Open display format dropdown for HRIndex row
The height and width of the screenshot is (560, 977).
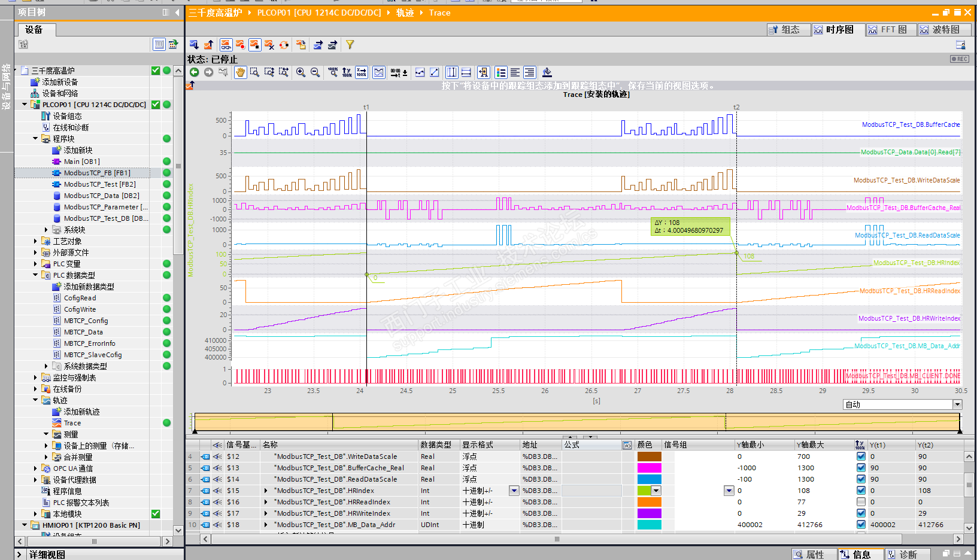tap(514, 491)
